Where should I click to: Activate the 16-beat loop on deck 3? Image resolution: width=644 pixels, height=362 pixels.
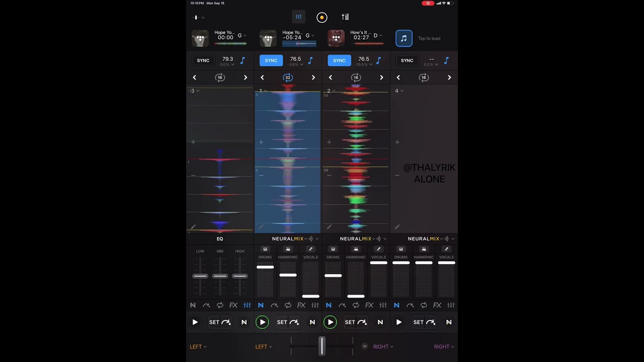pos(220,77)
